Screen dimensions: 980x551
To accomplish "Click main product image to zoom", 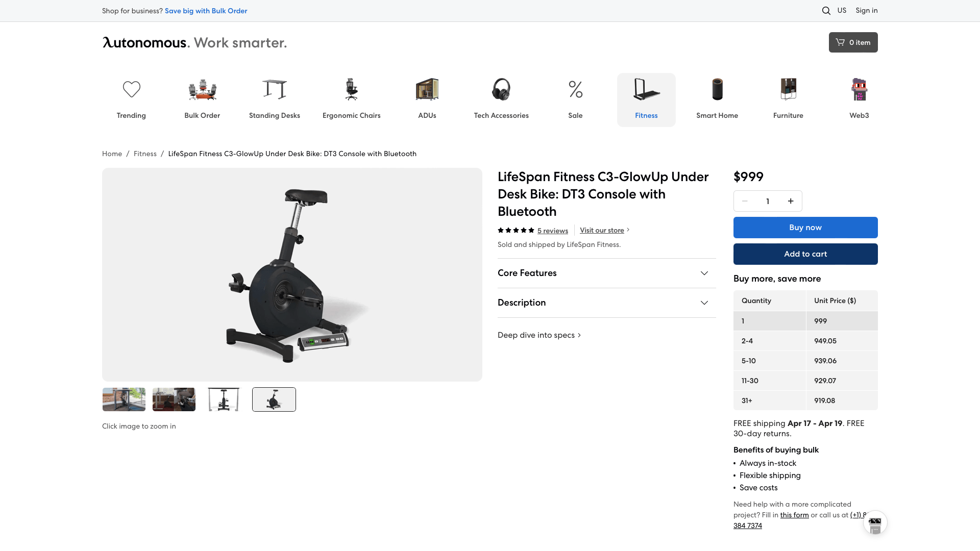I will click(292, 274).
